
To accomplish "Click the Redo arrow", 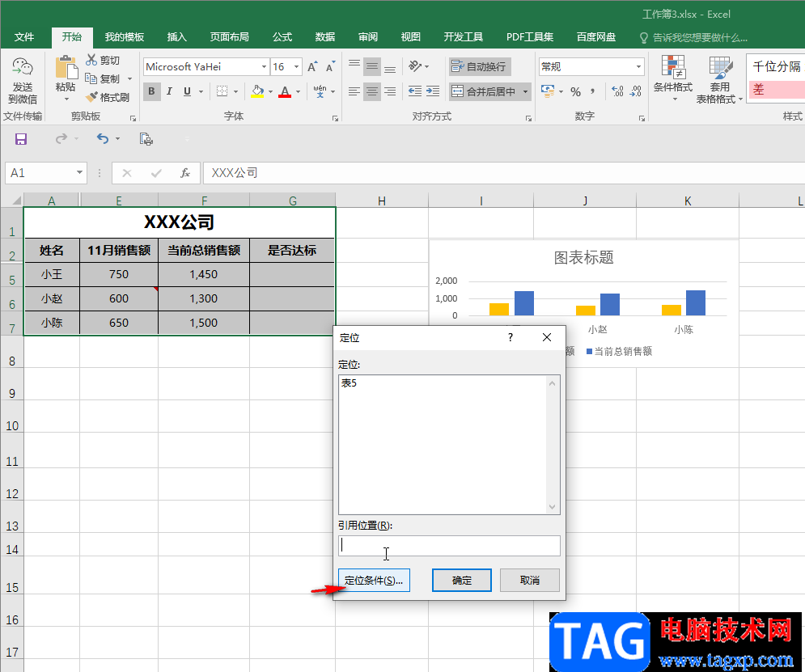I will 61,138.
